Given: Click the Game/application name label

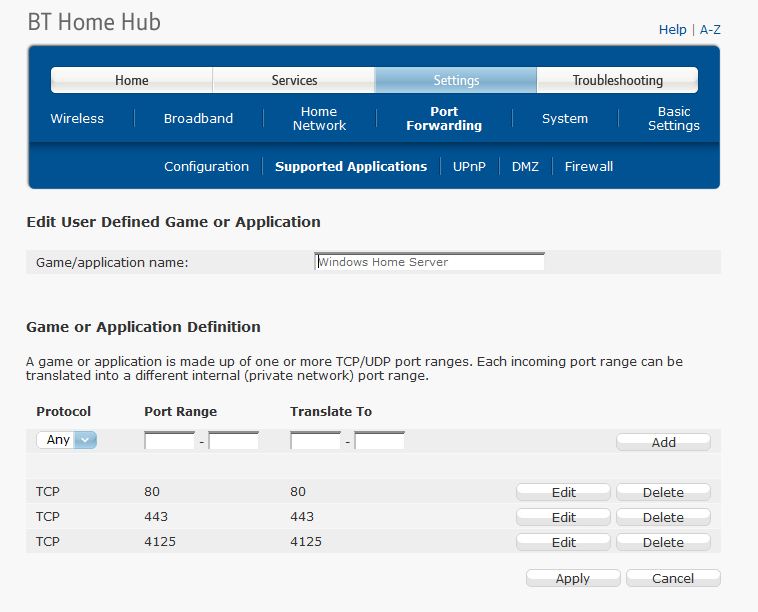Looking at the screenshot, I should (112, 262).
